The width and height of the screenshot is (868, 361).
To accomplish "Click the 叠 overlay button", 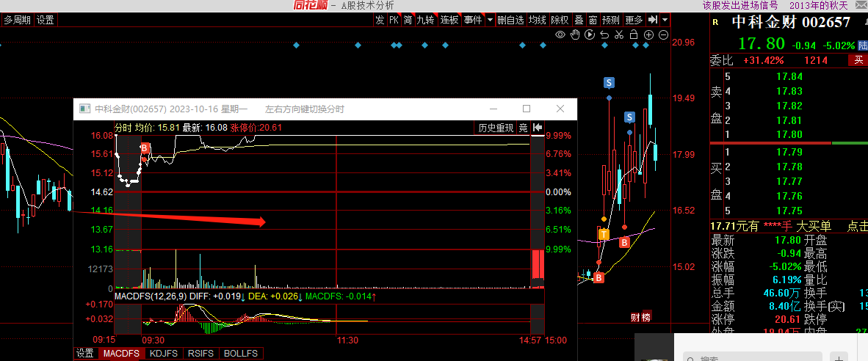I will coord(579,20).
